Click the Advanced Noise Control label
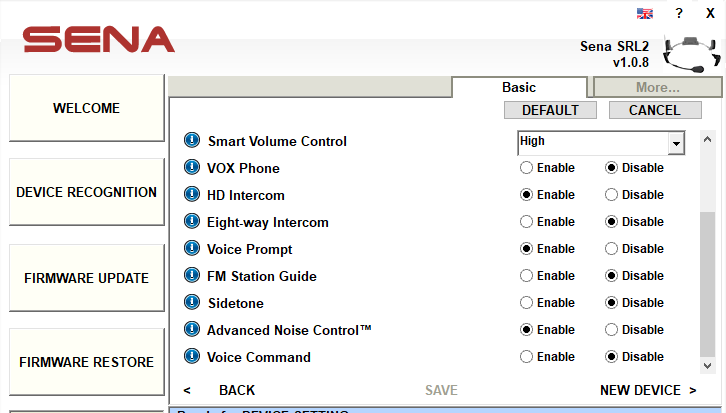 click(289, 330)
